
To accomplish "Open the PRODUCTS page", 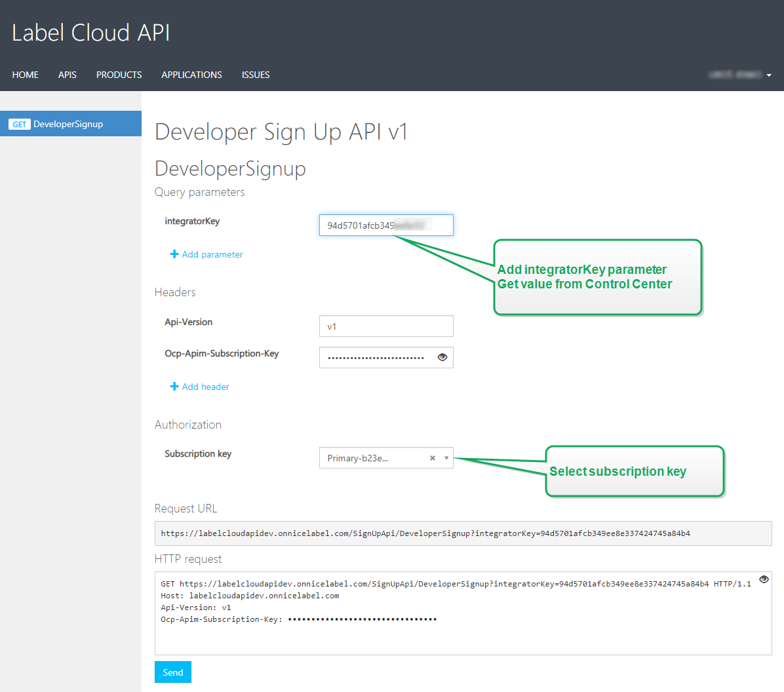I will [x=119, y=75].
